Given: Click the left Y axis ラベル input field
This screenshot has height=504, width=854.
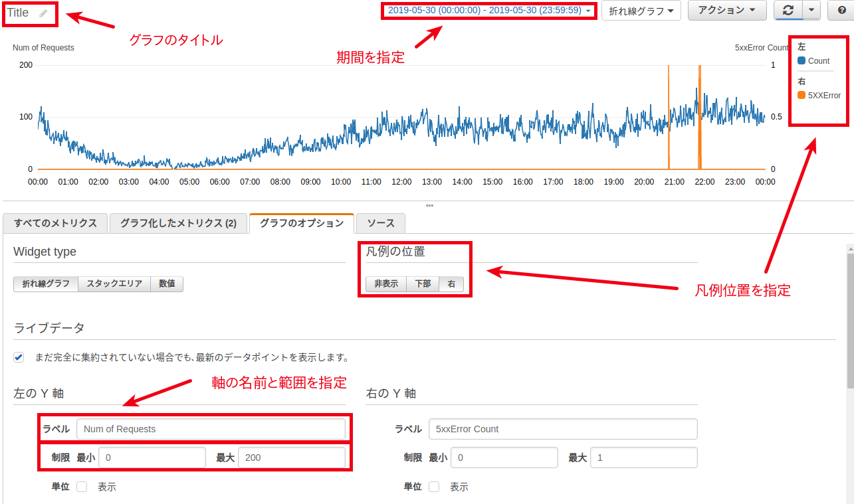Looking at the screenshot, I should [x=211, y=429].
